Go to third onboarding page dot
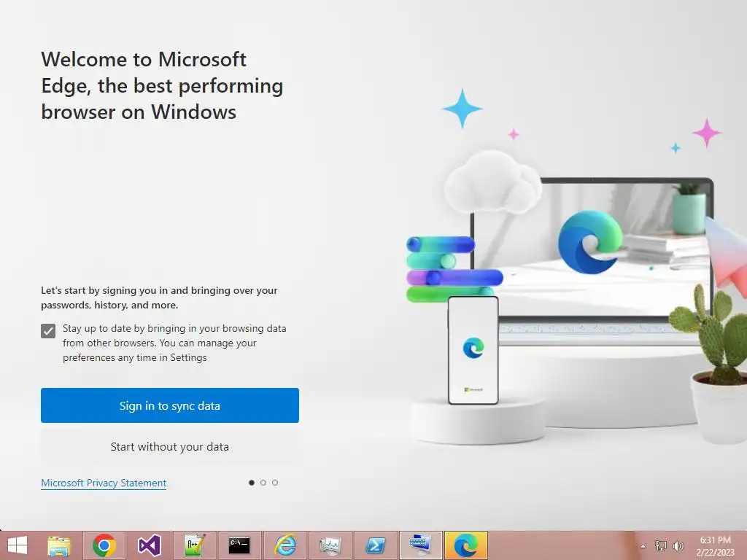 coord(275,483)
